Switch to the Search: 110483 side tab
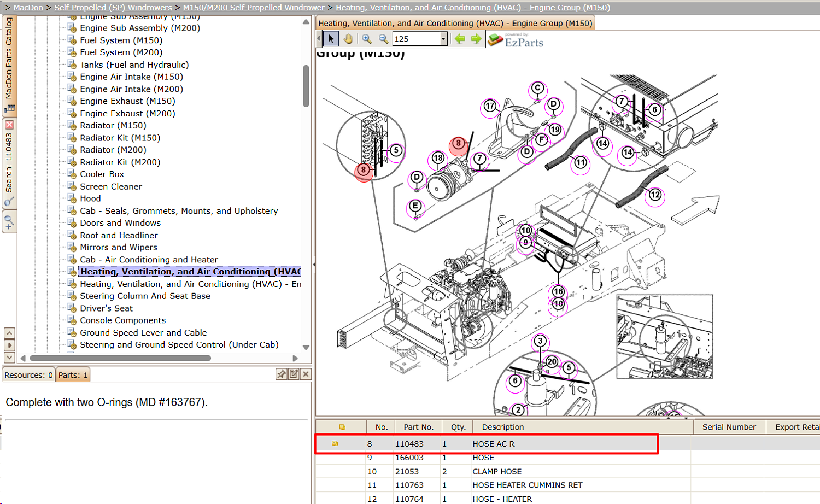This screenshot has height=504, width=820. (x=9, y=163)
